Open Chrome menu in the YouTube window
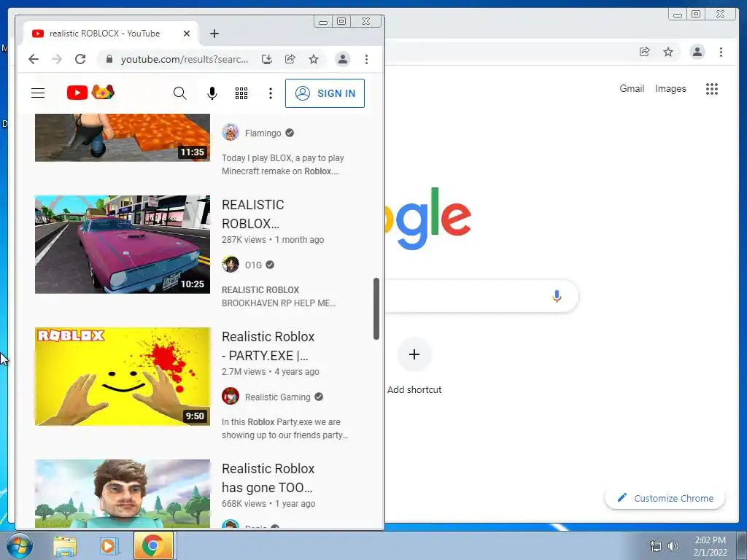 tap(366, 59)
